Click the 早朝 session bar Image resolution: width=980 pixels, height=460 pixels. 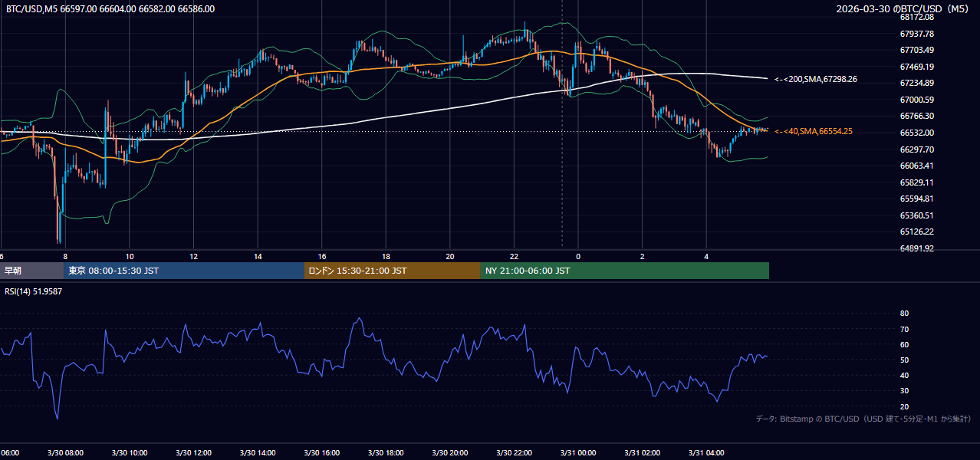point(31,271)
